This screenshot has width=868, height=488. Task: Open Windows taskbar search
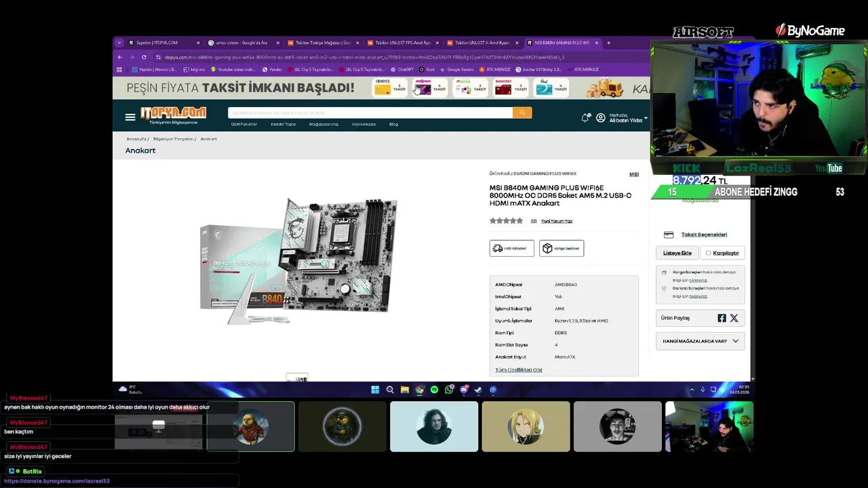(390, 390)
